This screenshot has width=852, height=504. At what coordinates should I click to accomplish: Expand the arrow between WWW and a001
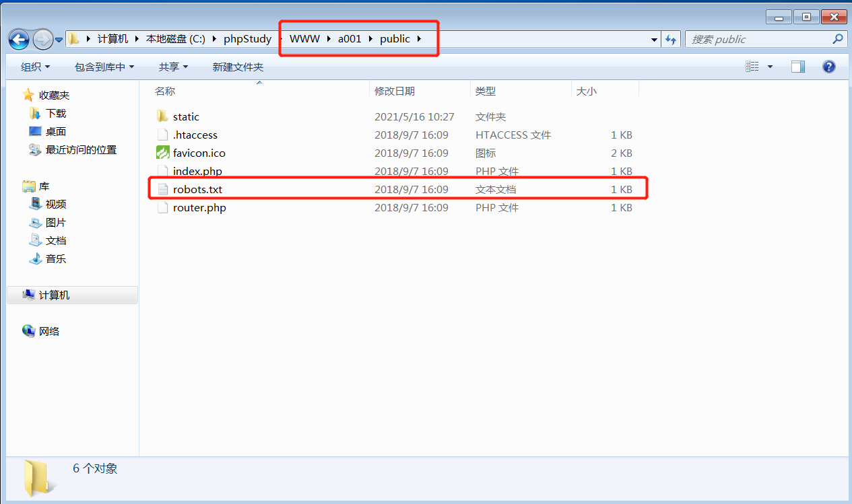[x=329, y=39]
